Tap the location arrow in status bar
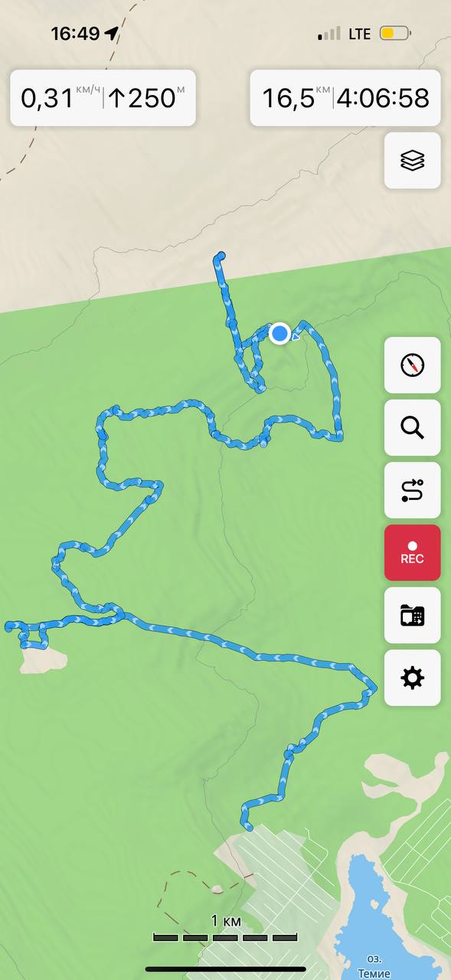451x980 pixels. click(x=112, y=34)
